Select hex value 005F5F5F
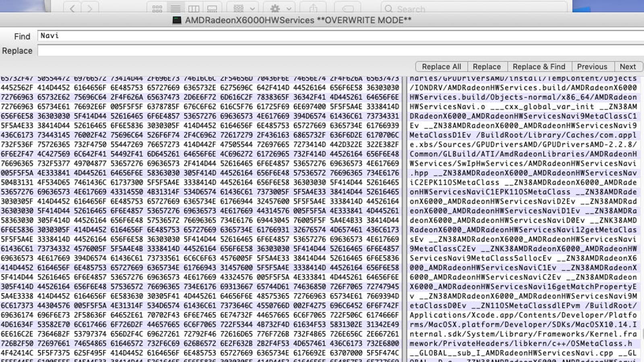644x362 pixels. click(x=127, y=107)
